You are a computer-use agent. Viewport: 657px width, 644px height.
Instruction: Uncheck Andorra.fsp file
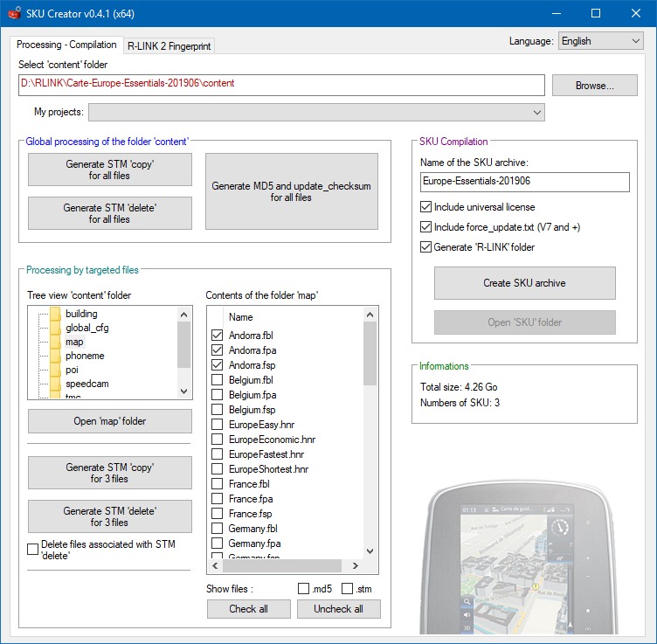click(x=217, y=365)
